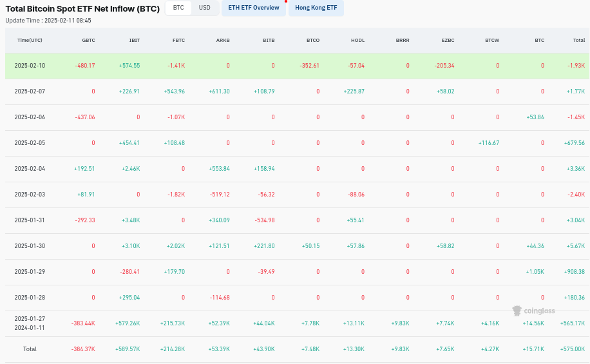Click the Time(UTC) column header
This screenshot has width=590, height=364.
30,41
